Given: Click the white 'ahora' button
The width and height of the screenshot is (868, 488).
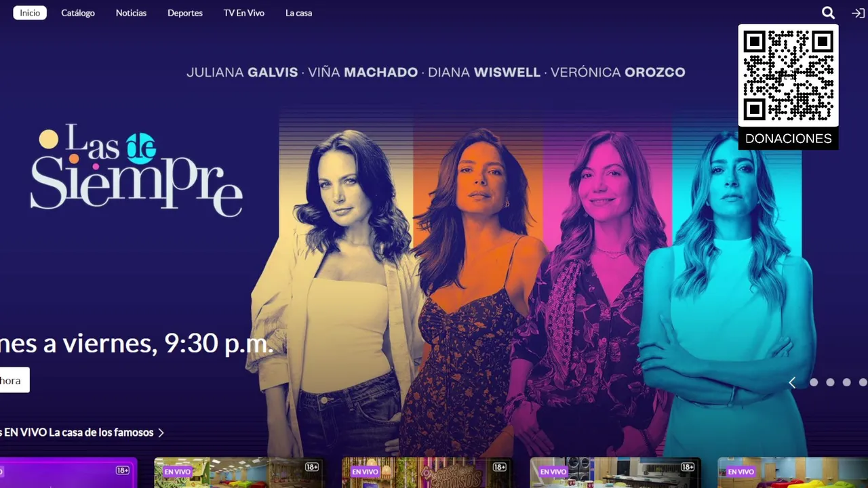Looking at the screenshot, I should pyautogui.click(x=14, y=380).
